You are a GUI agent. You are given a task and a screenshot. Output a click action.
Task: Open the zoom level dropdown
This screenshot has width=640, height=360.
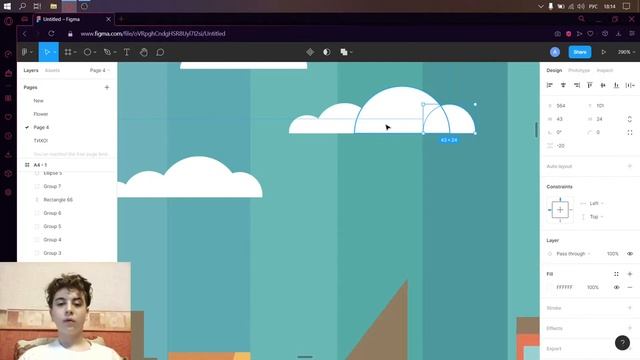coord(626,52)
